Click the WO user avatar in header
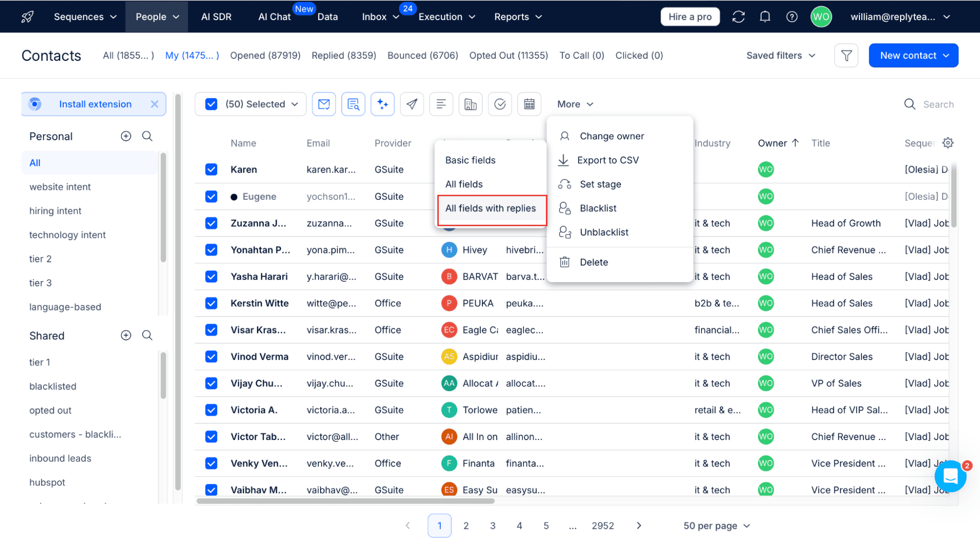Image resolution: width=980 pixels, height=546 pixels. [x=821, y=17]
